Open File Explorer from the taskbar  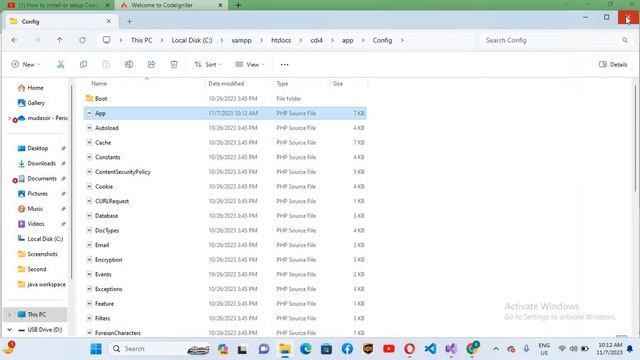pyautogui.click(x=284, y=349)
